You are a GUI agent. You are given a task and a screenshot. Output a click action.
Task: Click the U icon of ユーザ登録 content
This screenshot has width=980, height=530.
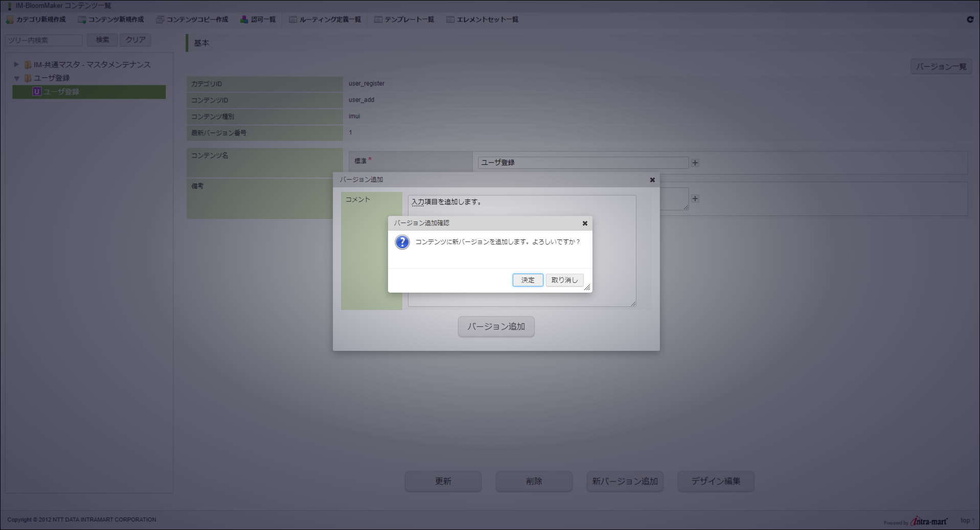click(x=37, y=92)
